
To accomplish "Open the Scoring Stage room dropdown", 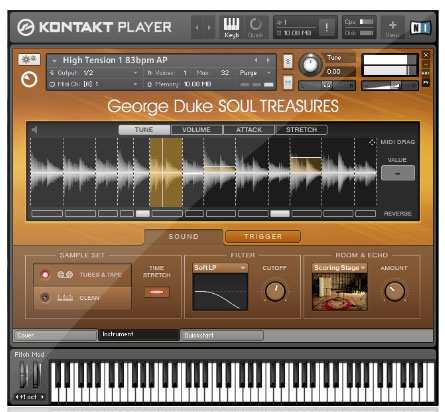I will click(339, 268).
